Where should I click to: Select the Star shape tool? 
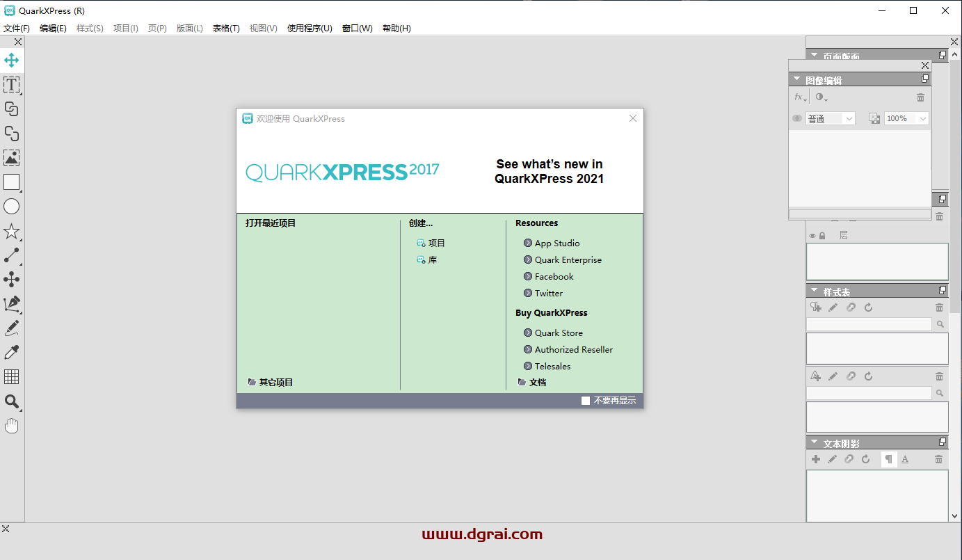[x=12, y=230]
